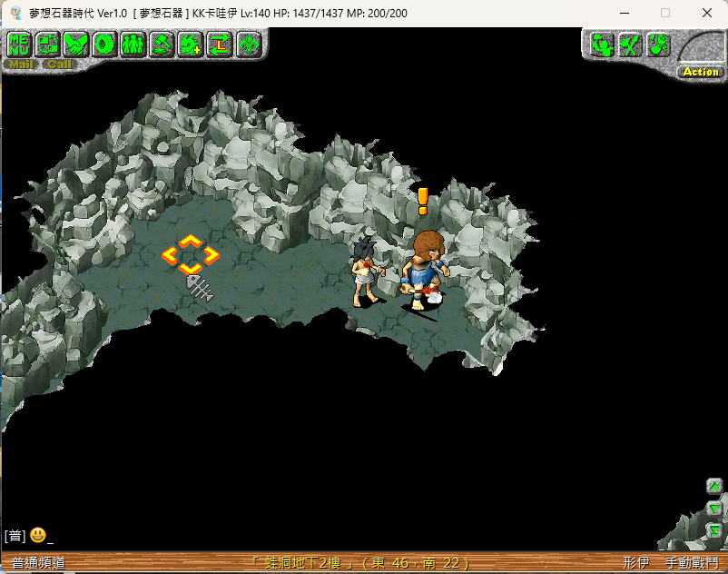Click the top green up arrow for chat

tap(714, 487)
